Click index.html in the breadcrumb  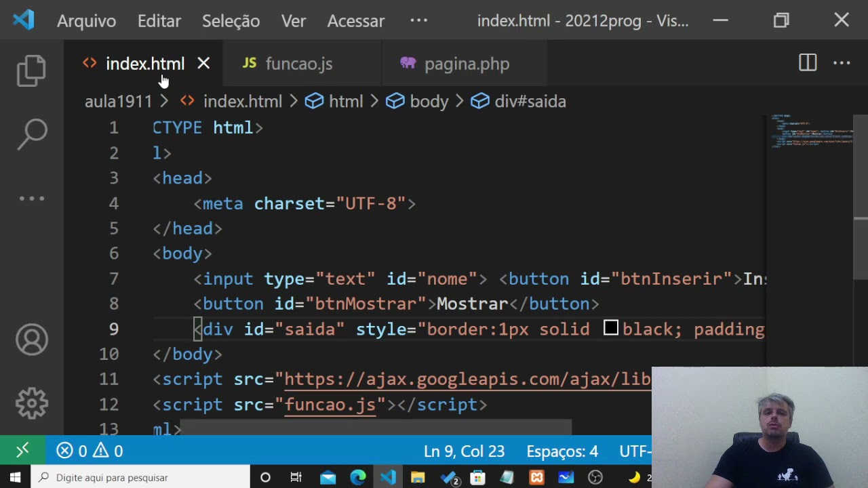coord(242,102)
